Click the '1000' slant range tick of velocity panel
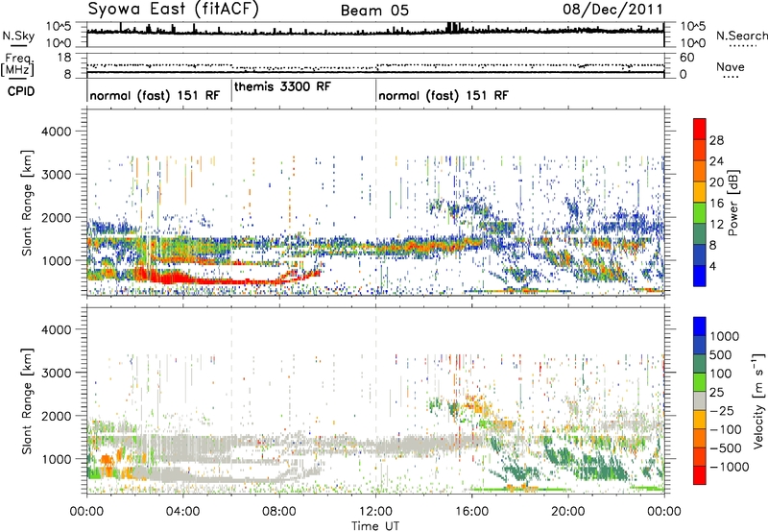768x532 pixels. (57, 459)
